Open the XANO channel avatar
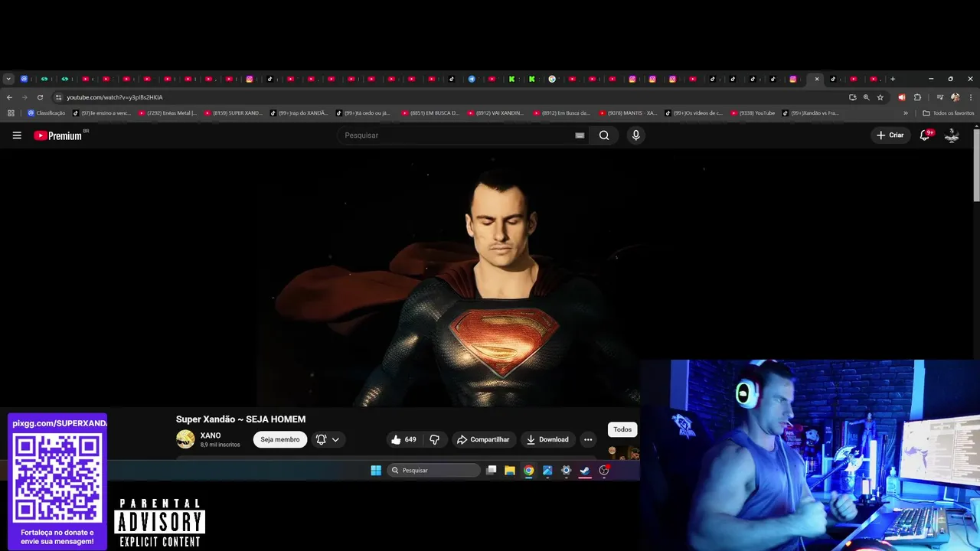Image resolution: width=980 pixels, height=551 pixels. [185, 439]
